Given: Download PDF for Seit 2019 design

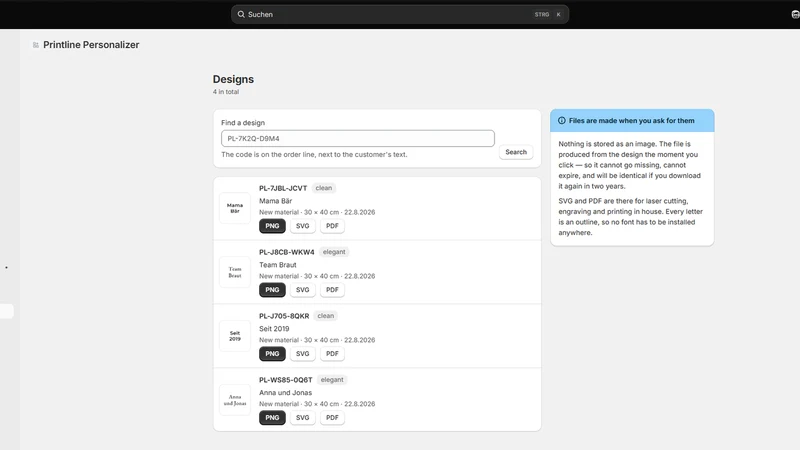Looking at the screenshot, I should coord(332,354).
